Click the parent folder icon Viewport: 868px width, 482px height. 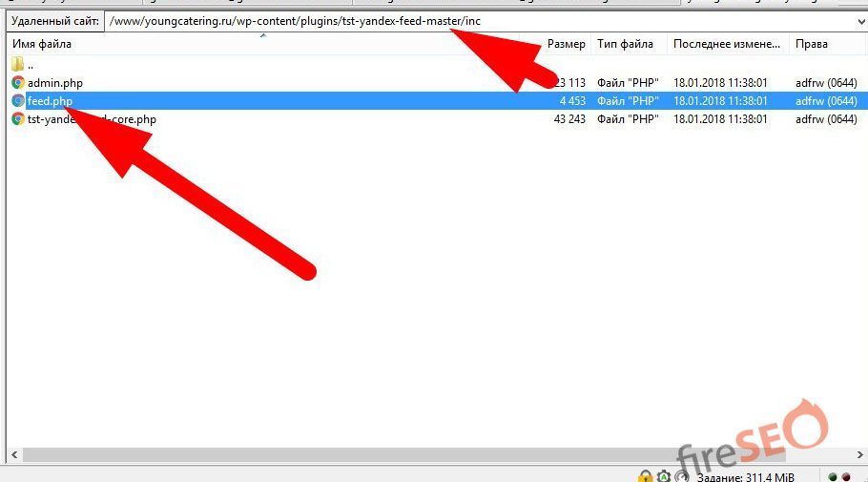pos(18,65)
